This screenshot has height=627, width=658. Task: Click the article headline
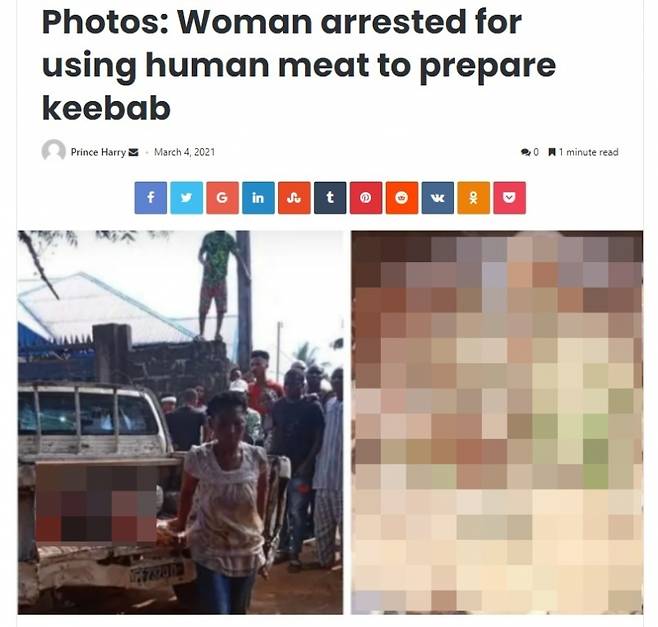tap(299, 65)
